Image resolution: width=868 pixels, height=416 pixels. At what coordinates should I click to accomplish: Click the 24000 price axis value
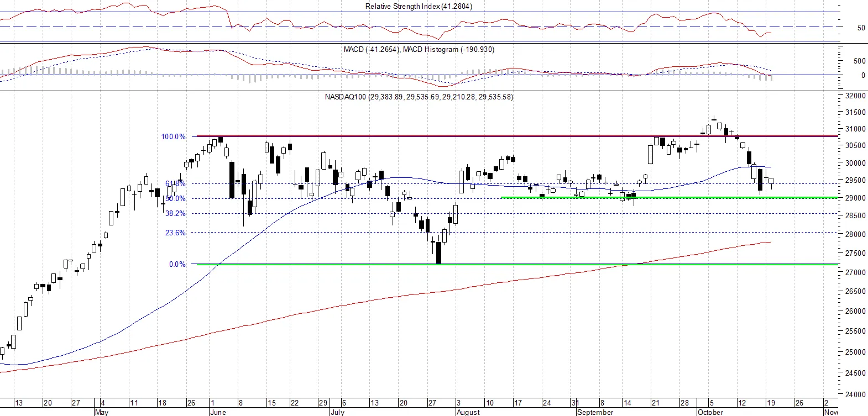tap(855, 395)
